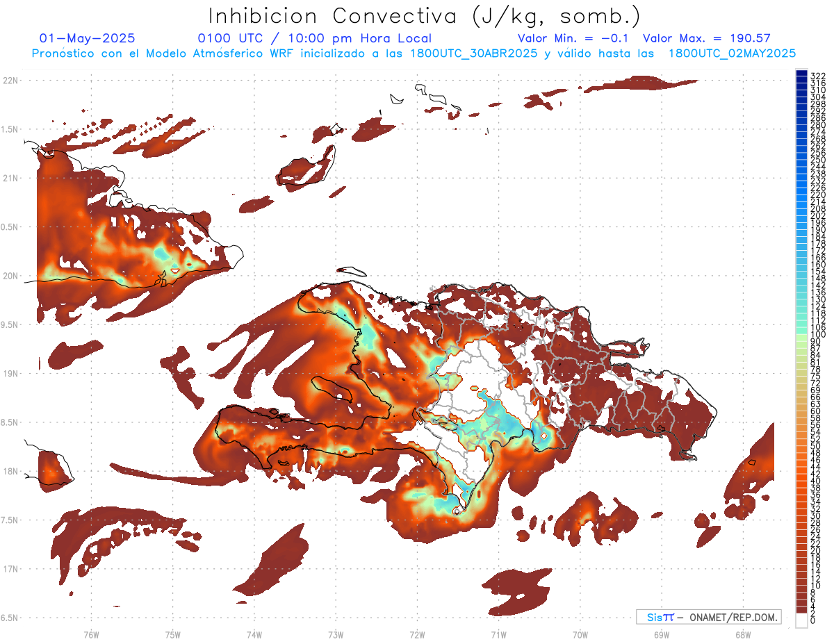The image size is (834, 644).
Task: Click the '21N' latitude label
Action: click(x=10, y=179)
